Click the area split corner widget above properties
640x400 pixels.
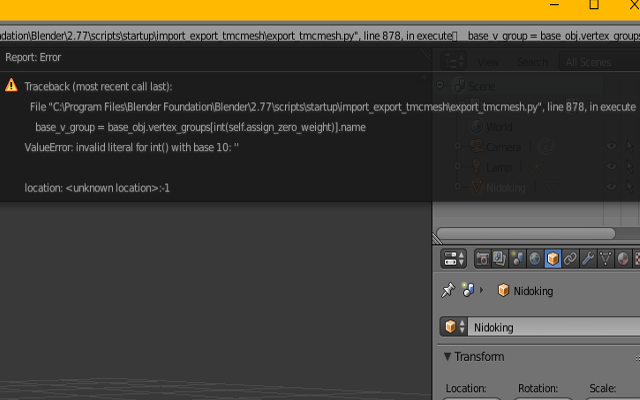click(x=437, y=239)
